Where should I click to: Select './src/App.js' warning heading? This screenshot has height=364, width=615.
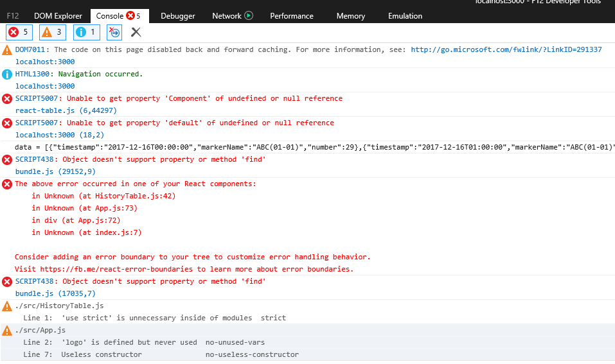40,330
